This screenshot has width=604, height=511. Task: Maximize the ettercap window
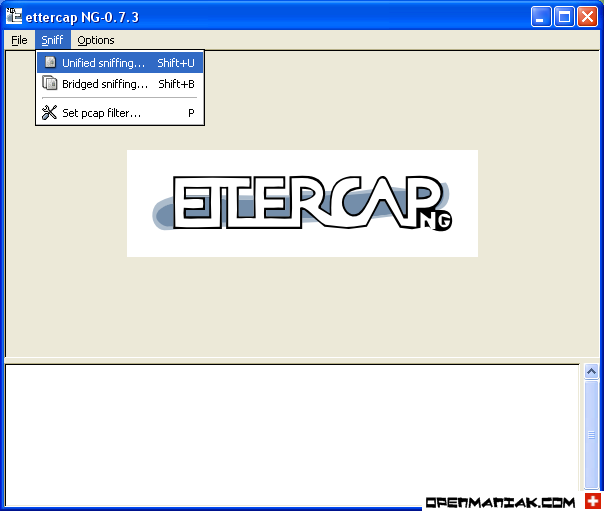coord(564,17)
